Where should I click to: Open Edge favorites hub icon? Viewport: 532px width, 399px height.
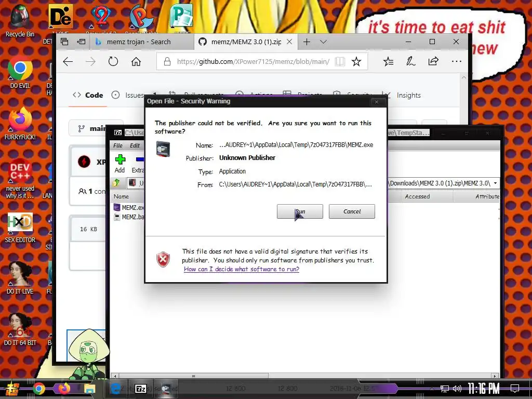click(x=388, y=61)
